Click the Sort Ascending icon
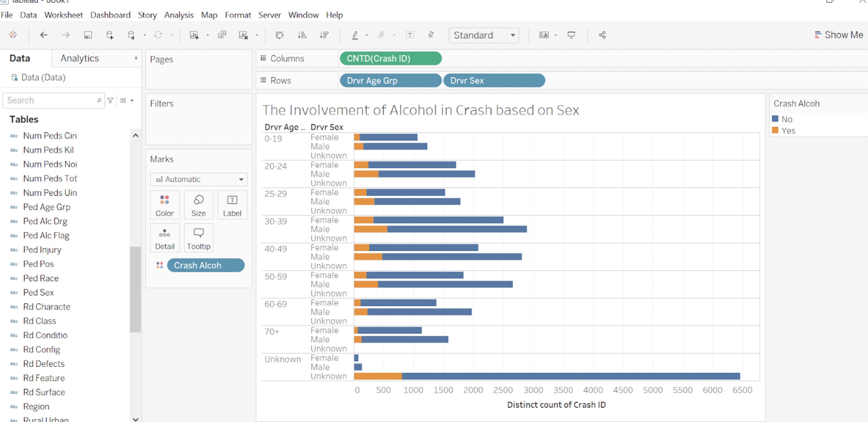The height and width of the screenshot is (422, 868). coord(302,35)
